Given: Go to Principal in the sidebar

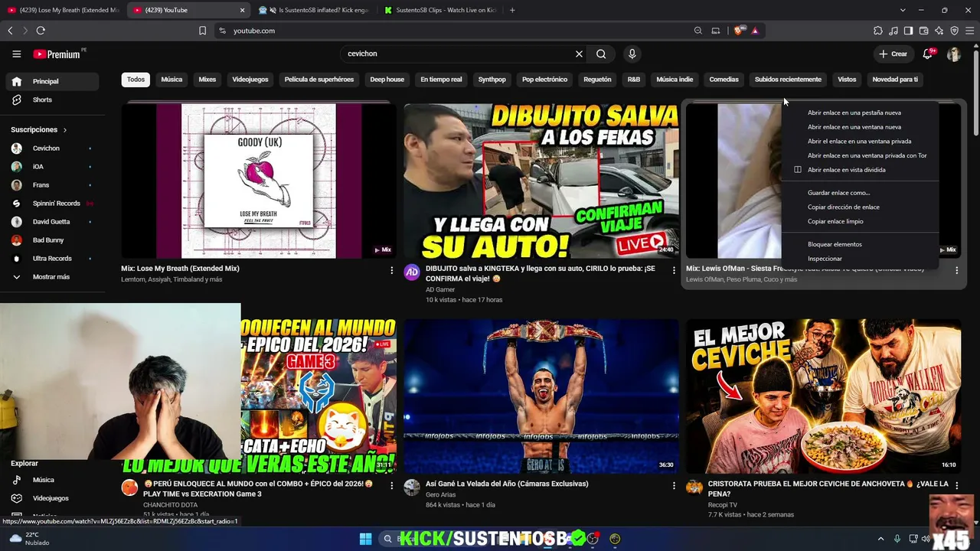Looking at the screenshot, I should click(52, 82).
